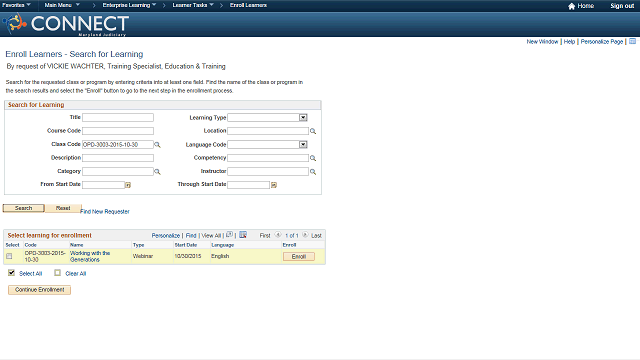Image resolution: width=640 pixels, height=360 pixels.
Task: Click the Competency input field
Action: [268, 158]
